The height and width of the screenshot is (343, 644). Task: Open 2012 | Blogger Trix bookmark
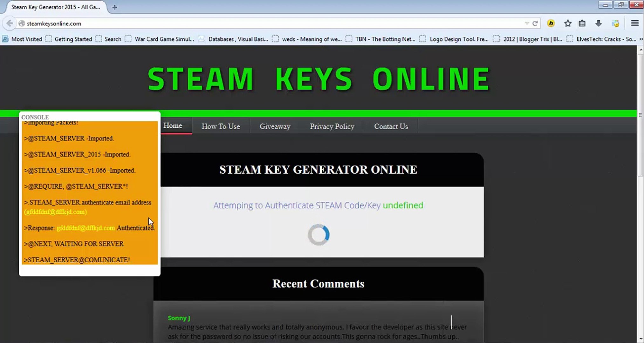(x=528, y=39)
